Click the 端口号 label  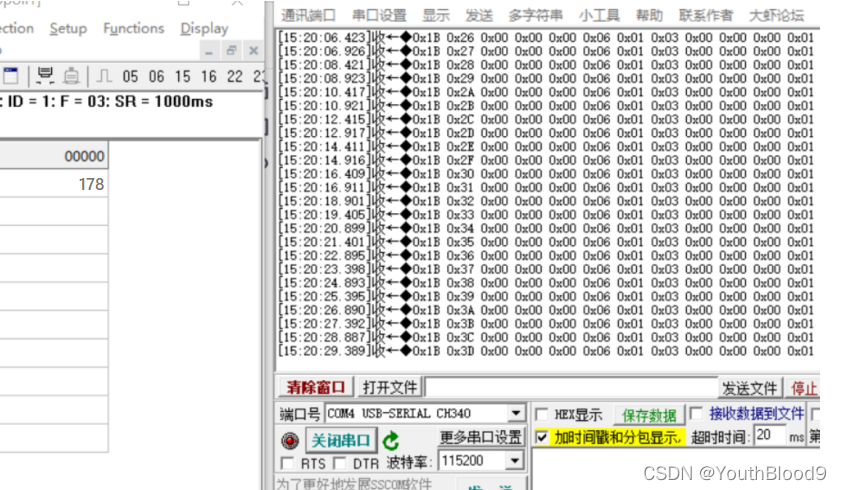pyautogui.click(x=299, y=414)
